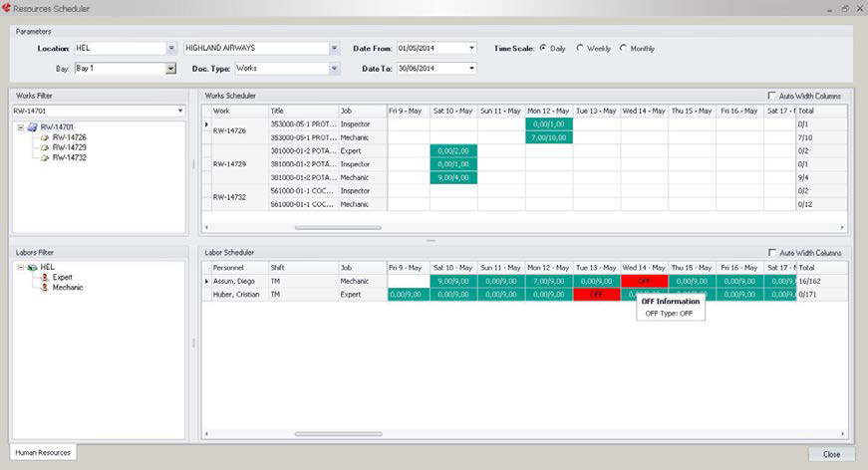Open the Doc. Type dropdown
Image resolution: width=868 pixels, height=470 pixels.
[x=334, y=69]
